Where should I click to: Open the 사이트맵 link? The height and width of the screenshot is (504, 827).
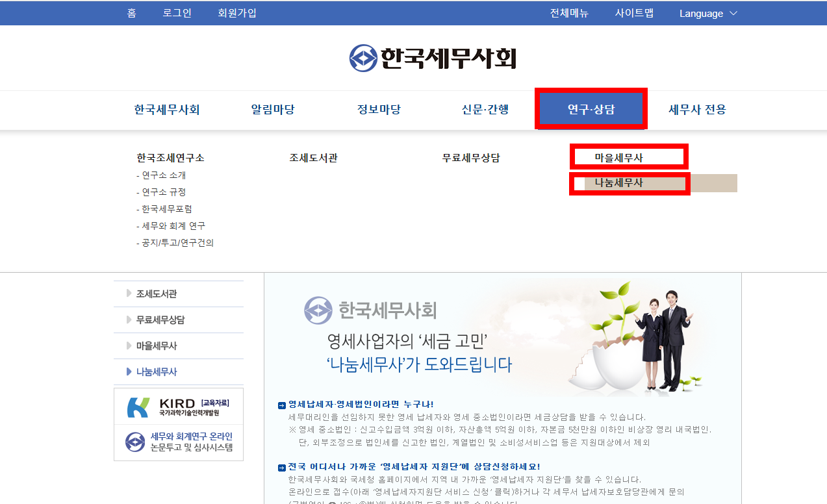(x=634, y=13)
